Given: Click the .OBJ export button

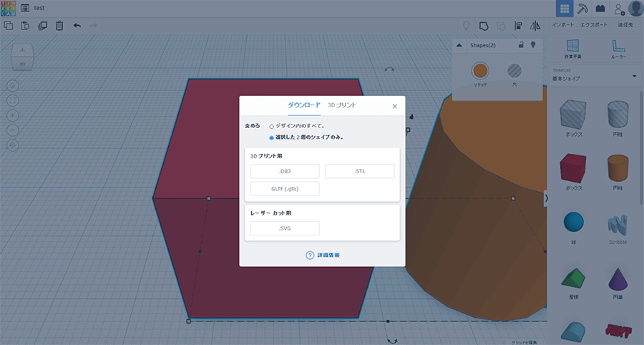Looking at the screenshot, I should [285, 171].
